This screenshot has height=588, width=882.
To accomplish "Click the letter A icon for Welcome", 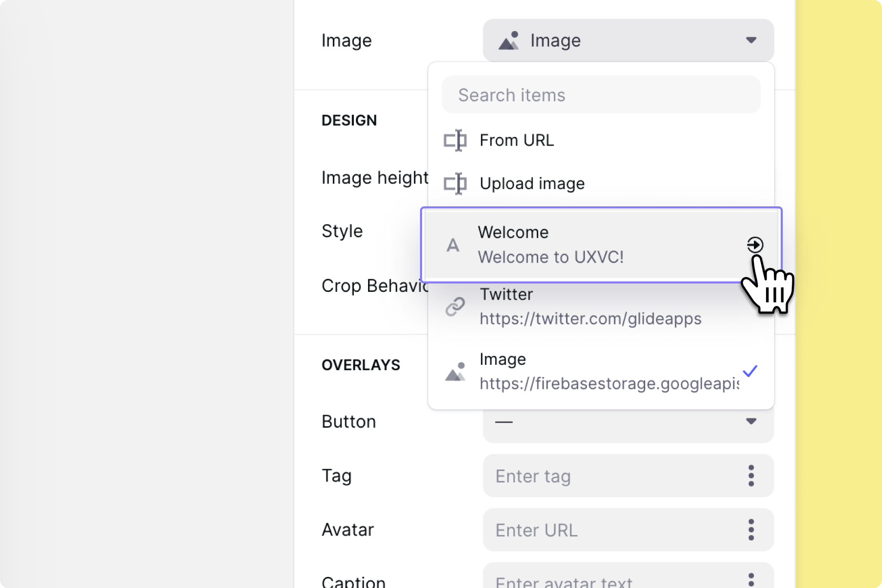I will tap(453, 245).
